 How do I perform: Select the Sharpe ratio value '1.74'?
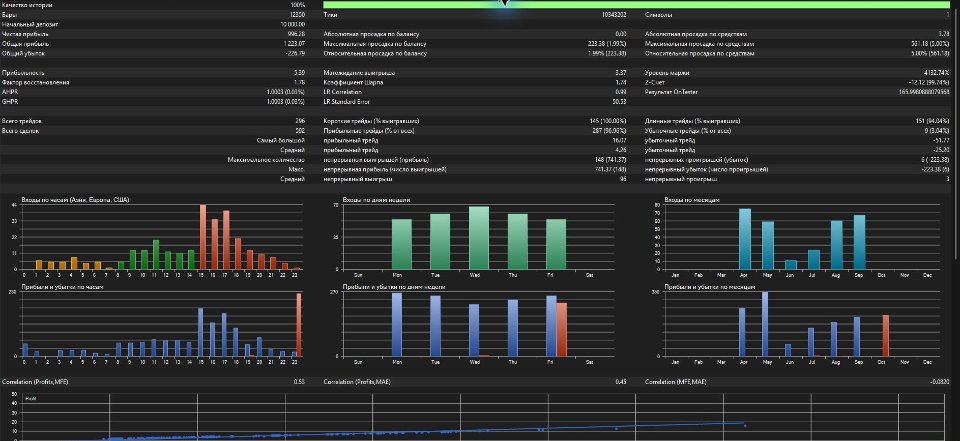(621, 83)
